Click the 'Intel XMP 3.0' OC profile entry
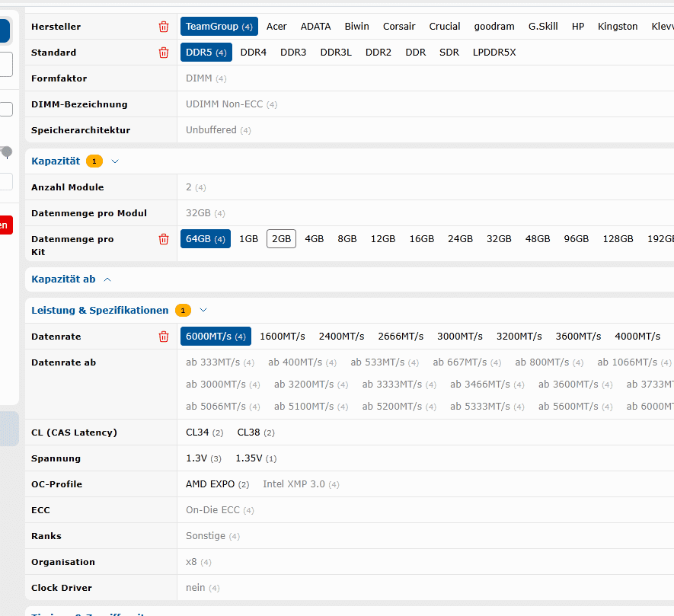 point(301,484)
